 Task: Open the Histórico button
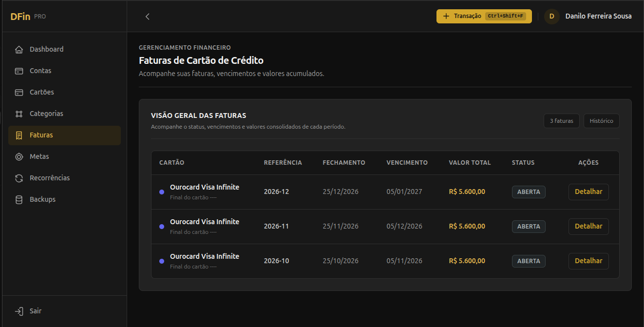click(602, 121)
